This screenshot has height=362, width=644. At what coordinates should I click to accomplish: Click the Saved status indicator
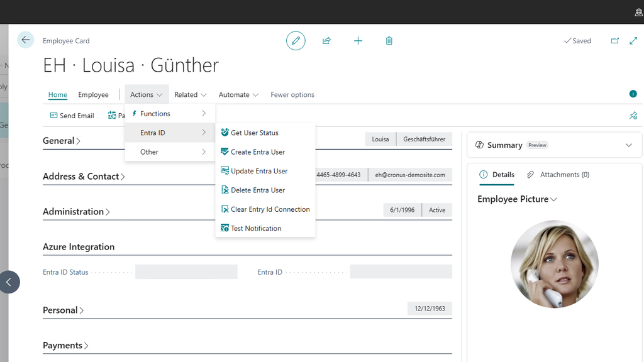pos(577,41)
